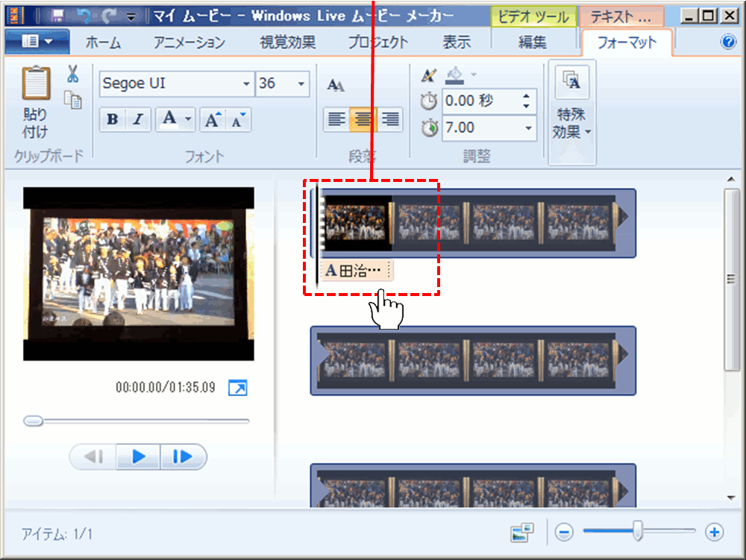Switch to the アニメーション tab

coord(189,43)
